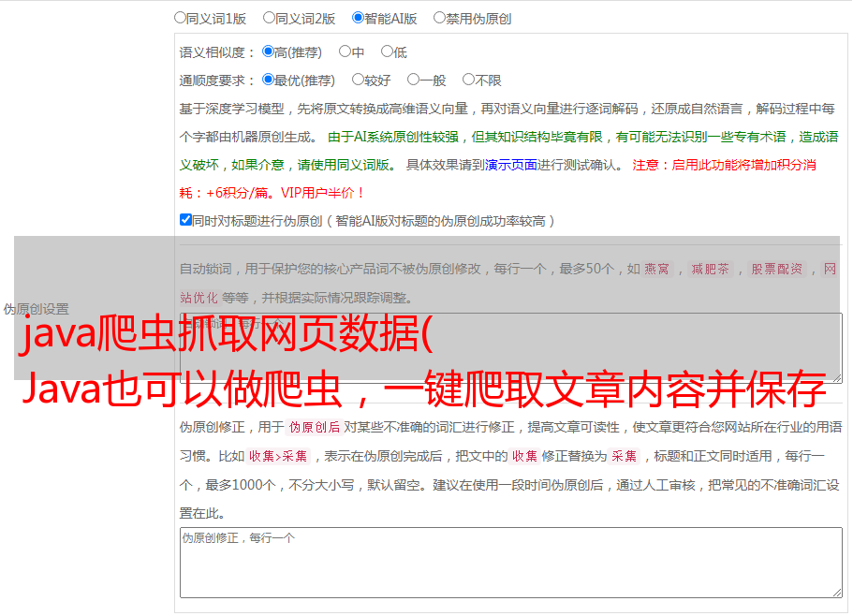
Task: Set 通顺度要求 to 最优(推荐)
Action: point(269,80)
